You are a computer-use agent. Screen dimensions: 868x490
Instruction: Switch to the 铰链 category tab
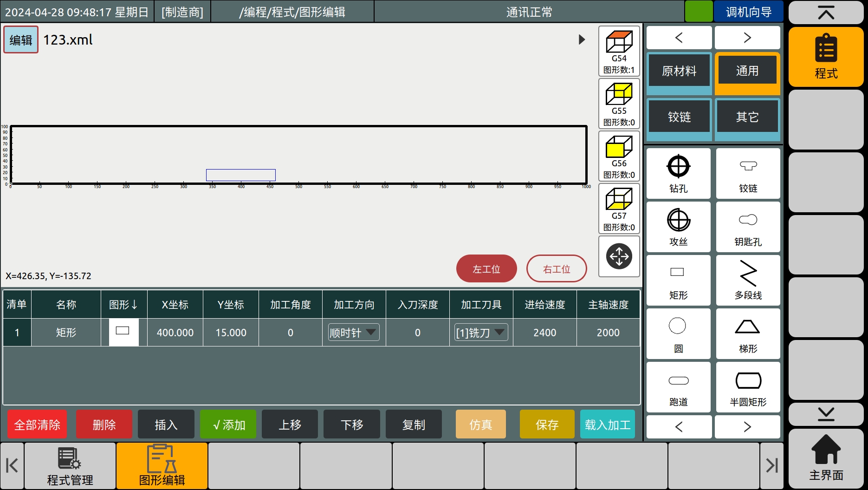click(x=679, y=117)
